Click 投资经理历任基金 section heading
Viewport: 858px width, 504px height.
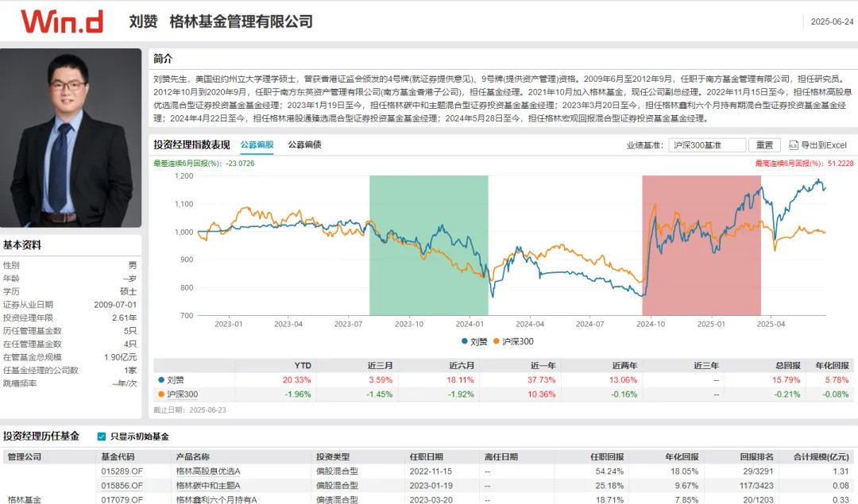(x=41, y=437)
